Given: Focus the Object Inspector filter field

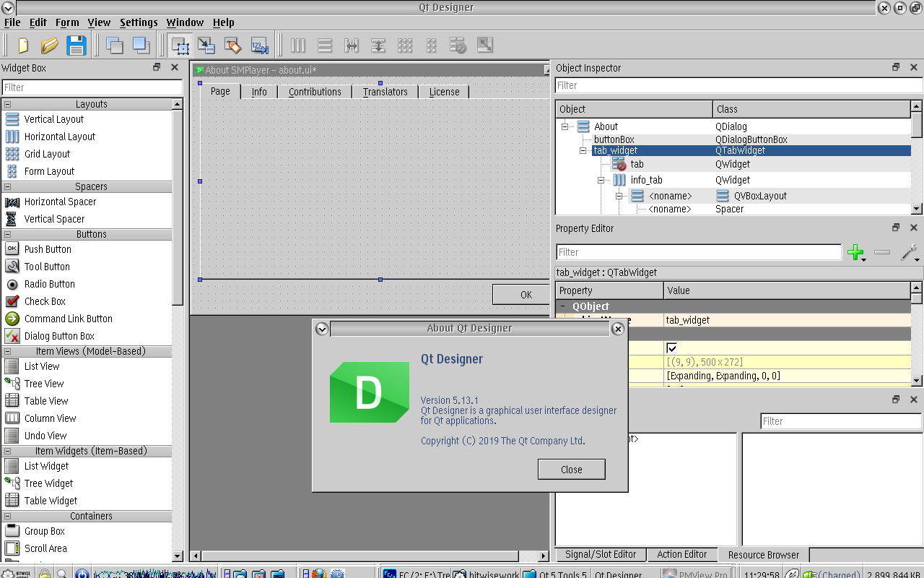Looking at the screenshot, I should click(738, 85).
